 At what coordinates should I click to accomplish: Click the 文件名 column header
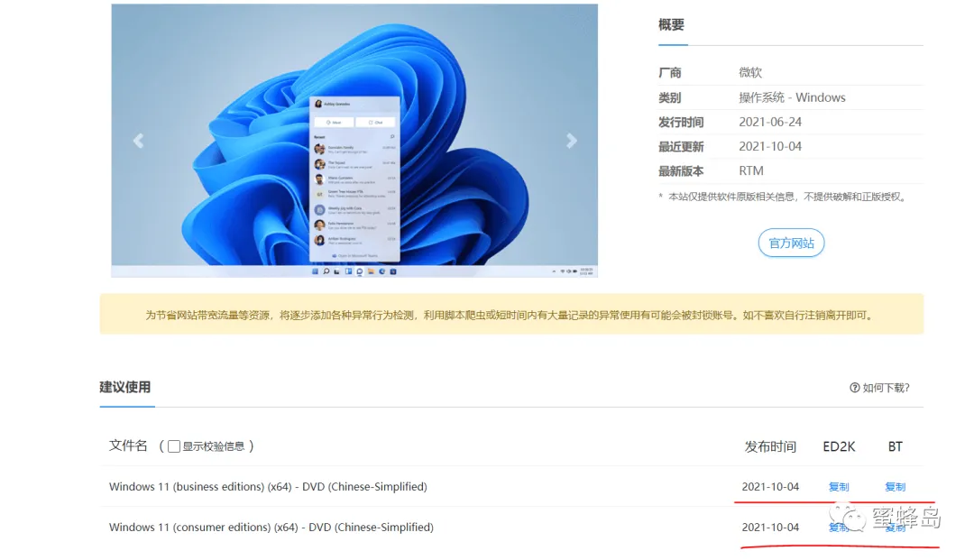point(129,445)
